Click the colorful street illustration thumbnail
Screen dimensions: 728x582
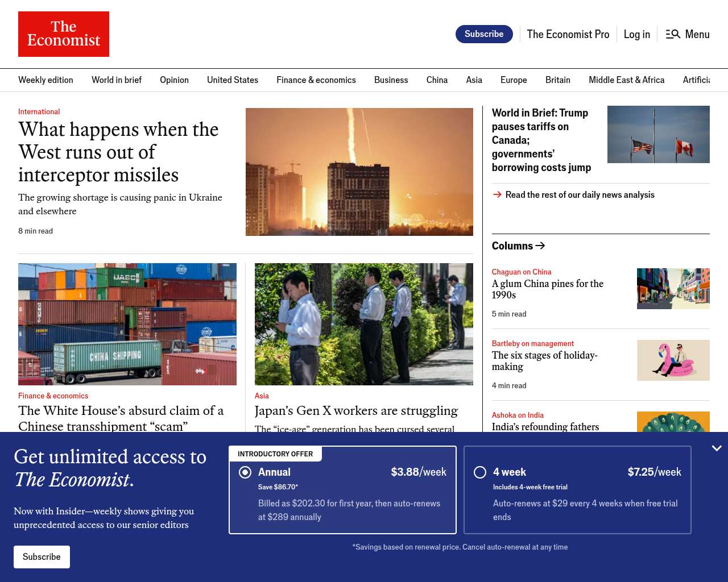coord(673,289)
